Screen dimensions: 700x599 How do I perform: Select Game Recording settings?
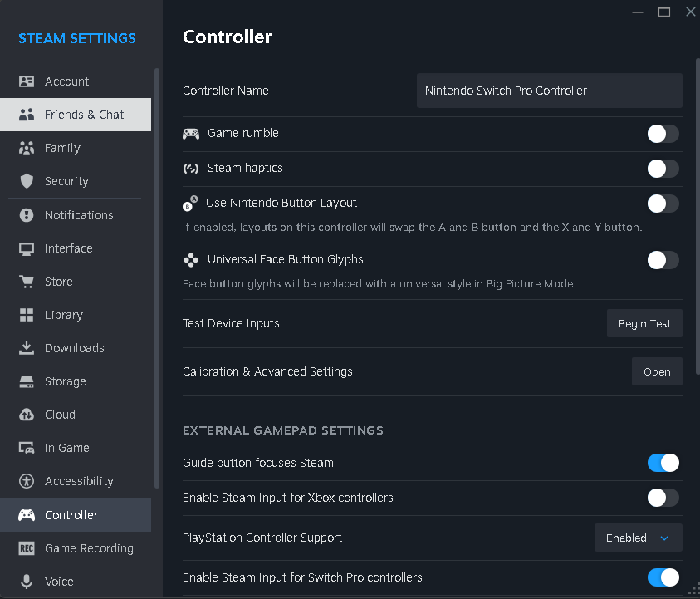tap(76, 548)
